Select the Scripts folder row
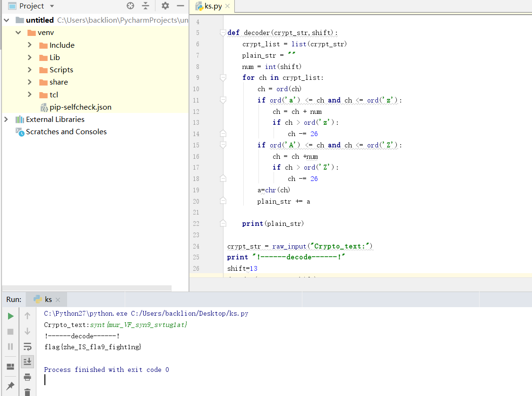Screen dimensions: 532x396 point(95,70)
